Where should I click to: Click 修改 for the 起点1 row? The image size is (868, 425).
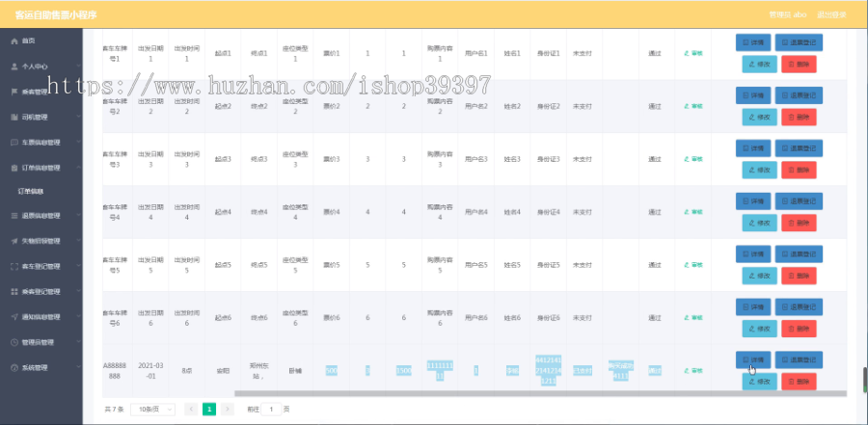click(x=760, y=65)
